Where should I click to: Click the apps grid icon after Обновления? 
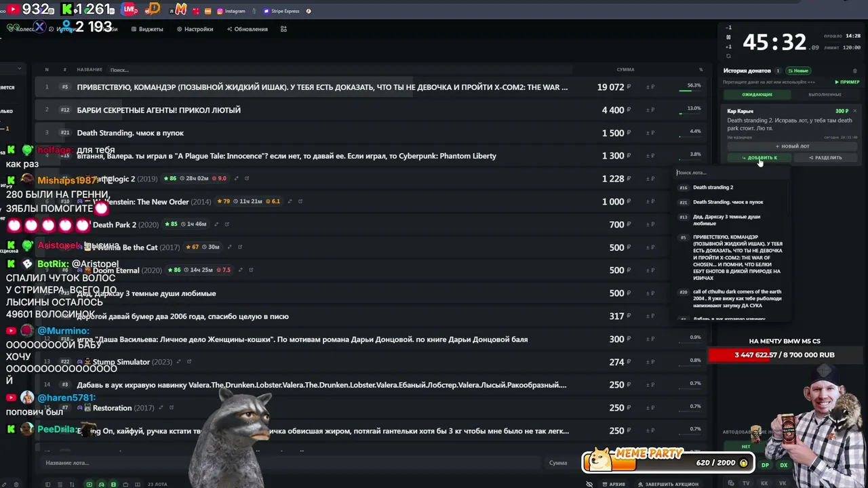283,29
